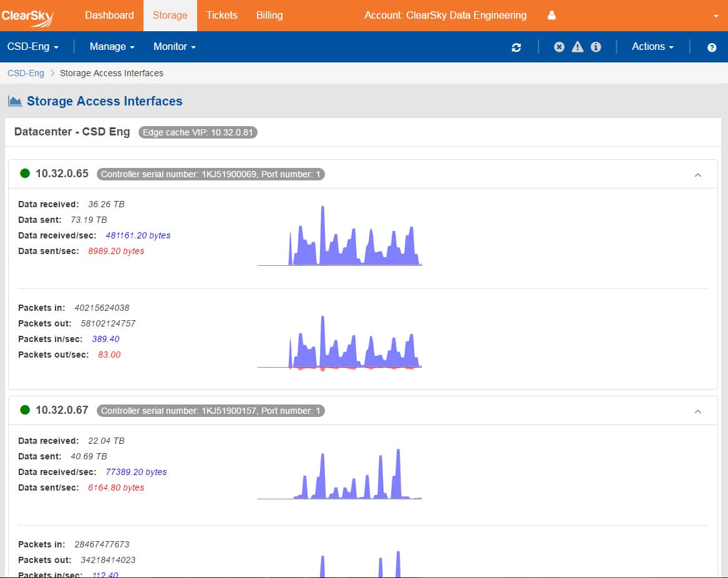Click green status dot for 10.32.0.65
Viewport: 728px width, 578px height.
point(25,174)
